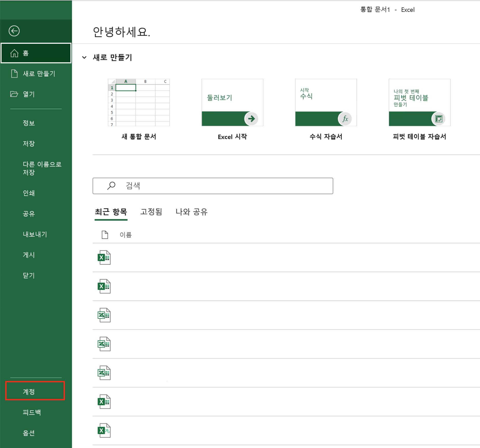Select 내보내기 in the sidebar
The height and width of the screenshot is (448, 480).
35,234
